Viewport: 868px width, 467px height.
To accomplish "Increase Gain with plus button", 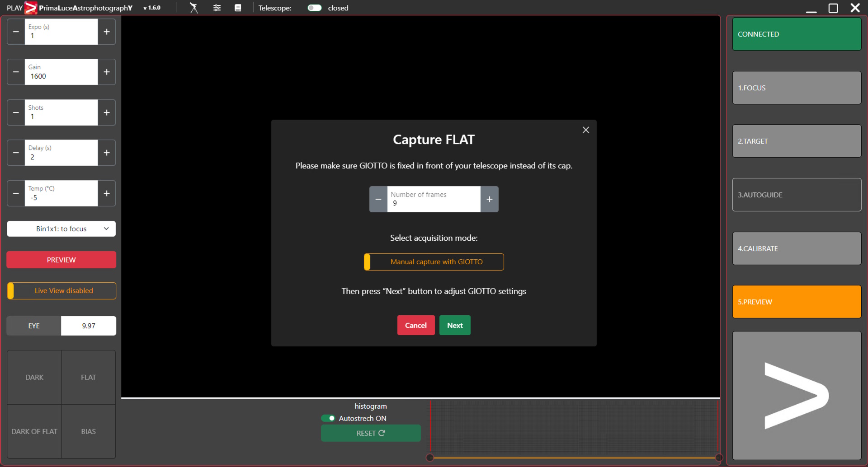I will tap(107, 72).
